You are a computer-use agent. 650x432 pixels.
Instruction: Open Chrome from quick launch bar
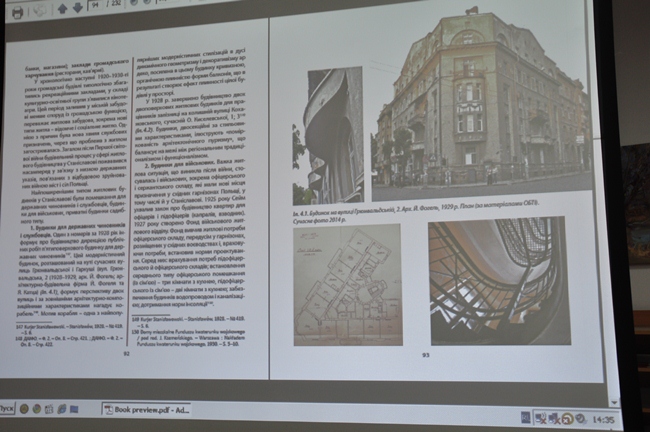click(x=37, y=409)
